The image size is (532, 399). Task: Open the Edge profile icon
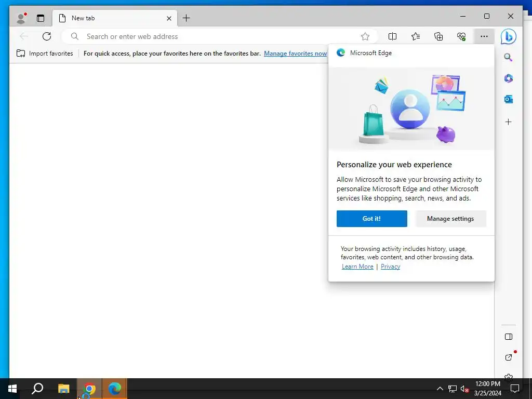[x=21, y=18]
